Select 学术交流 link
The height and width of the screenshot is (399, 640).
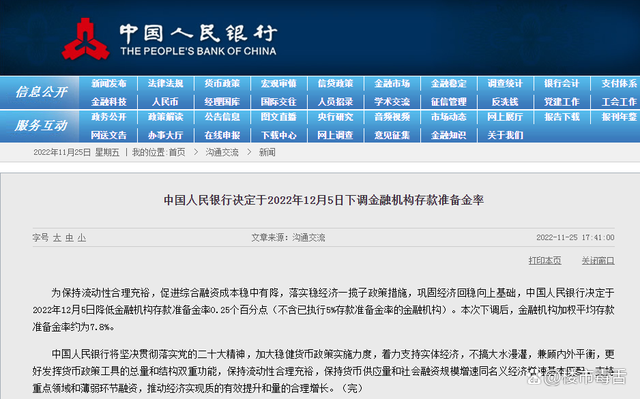click(x=392, y=102)
